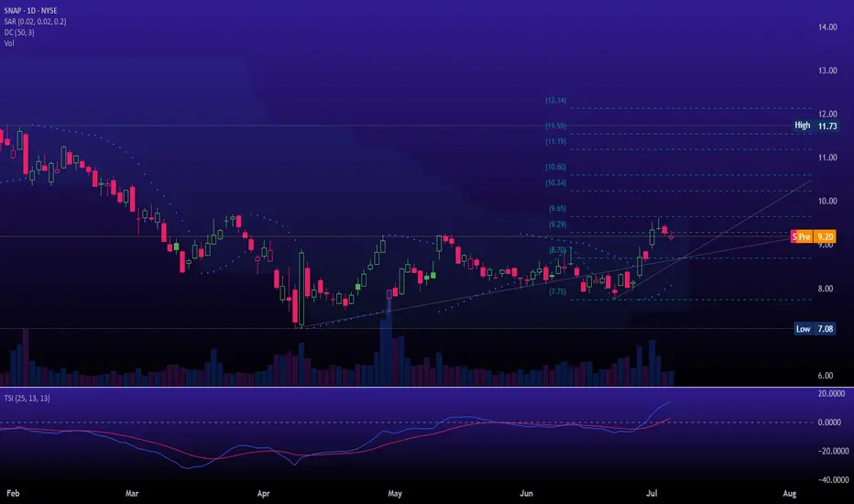The image size is (854, 504).
Task: Click the 8.00 price axis label
Action: pos(826,289)
